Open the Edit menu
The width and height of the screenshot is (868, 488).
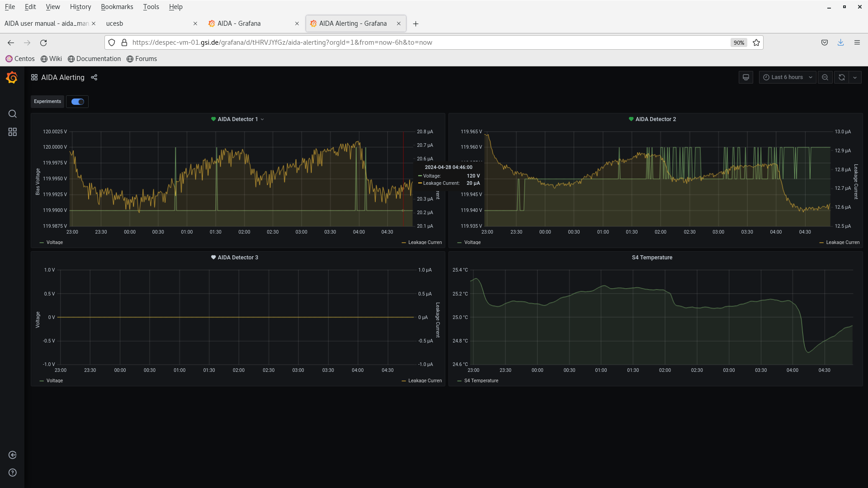(x=30, y=7)
